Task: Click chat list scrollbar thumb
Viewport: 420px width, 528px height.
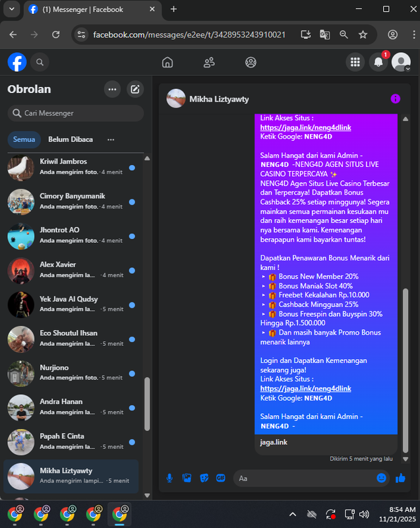Action: tap(147, 404)
